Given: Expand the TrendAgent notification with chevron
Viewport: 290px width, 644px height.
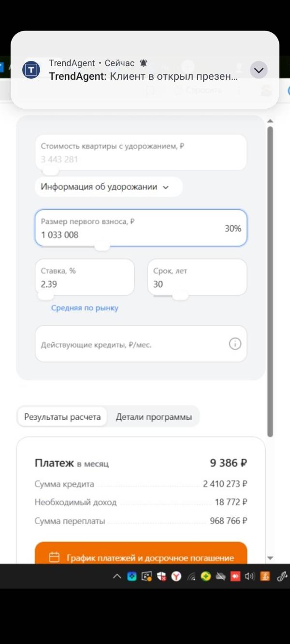Looking at the screenshot, I should (x=259, y=71).
